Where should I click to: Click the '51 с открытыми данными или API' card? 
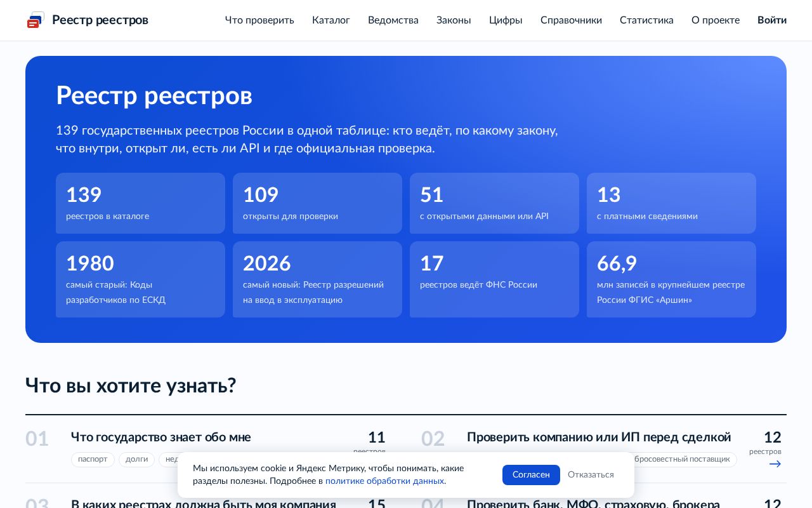tap(494, 203)
